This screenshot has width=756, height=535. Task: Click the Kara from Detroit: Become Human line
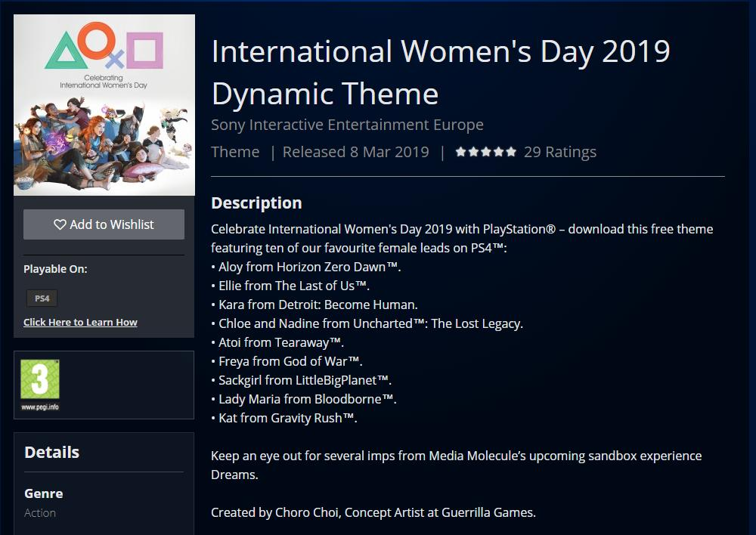[x=314, y=305]
